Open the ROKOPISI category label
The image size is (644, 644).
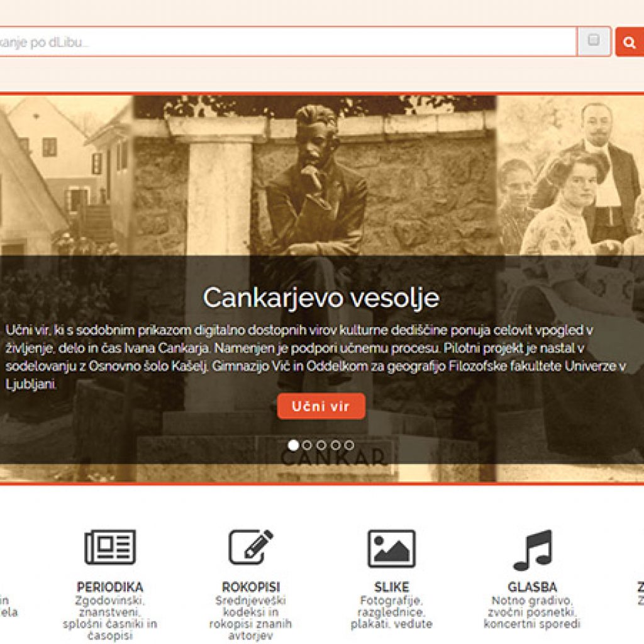click(x=251, y=587)
